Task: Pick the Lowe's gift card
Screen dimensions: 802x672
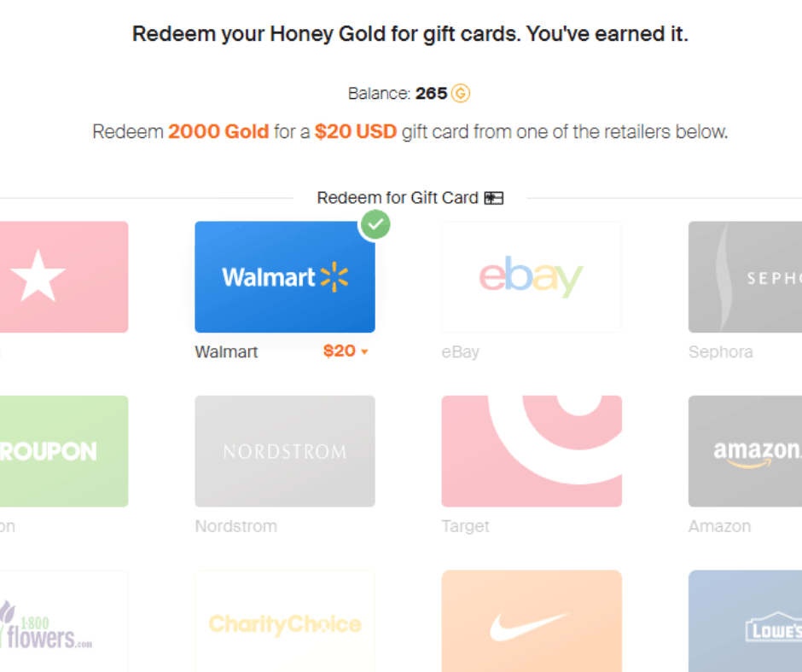Action: pos(745,622)
